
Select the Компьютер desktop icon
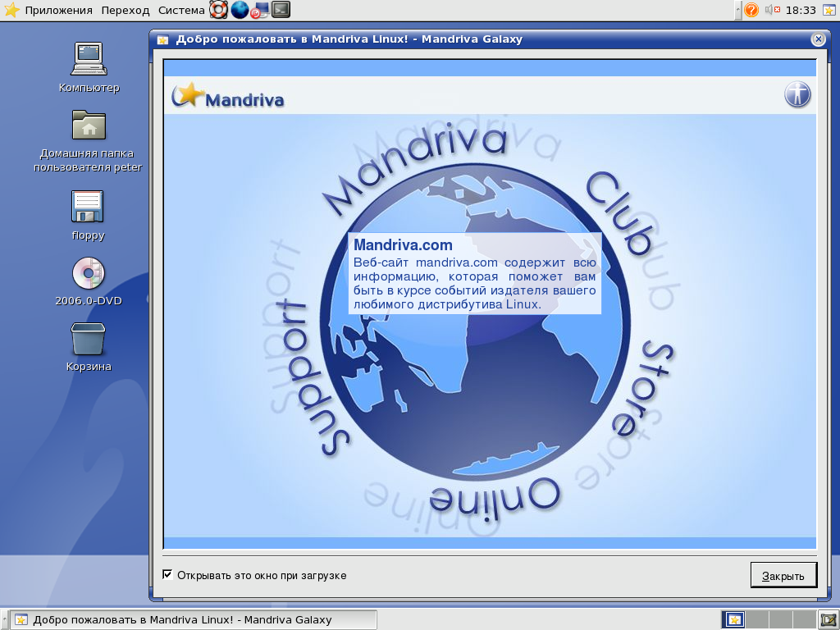point(89,59)
